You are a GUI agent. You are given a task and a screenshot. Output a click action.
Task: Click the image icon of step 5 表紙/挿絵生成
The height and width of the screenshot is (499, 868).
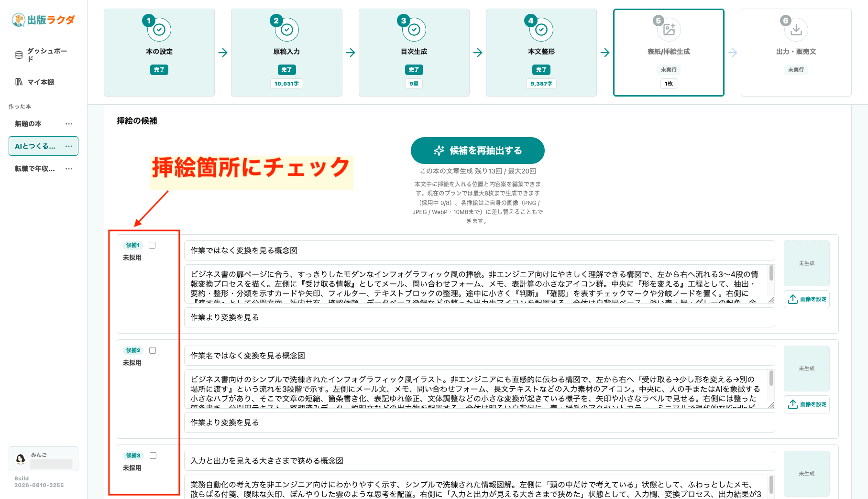(669, 30)
